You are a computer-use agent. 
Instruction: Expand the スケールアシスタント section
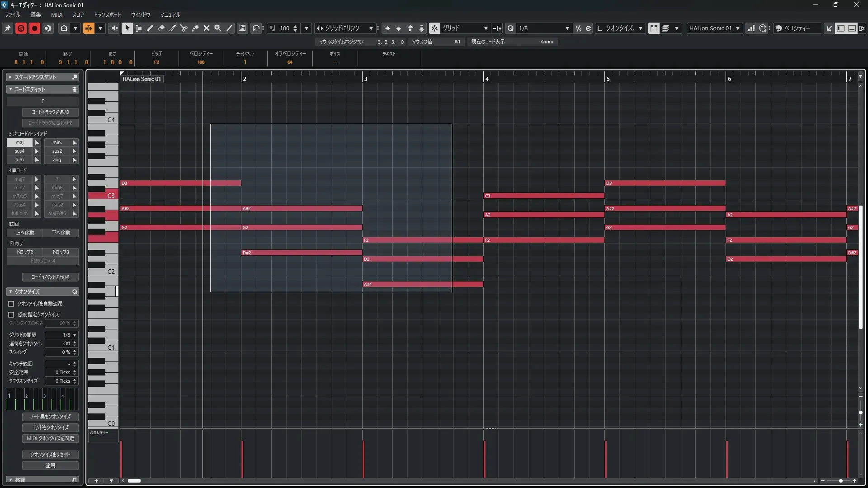click(x=10, y=77)
